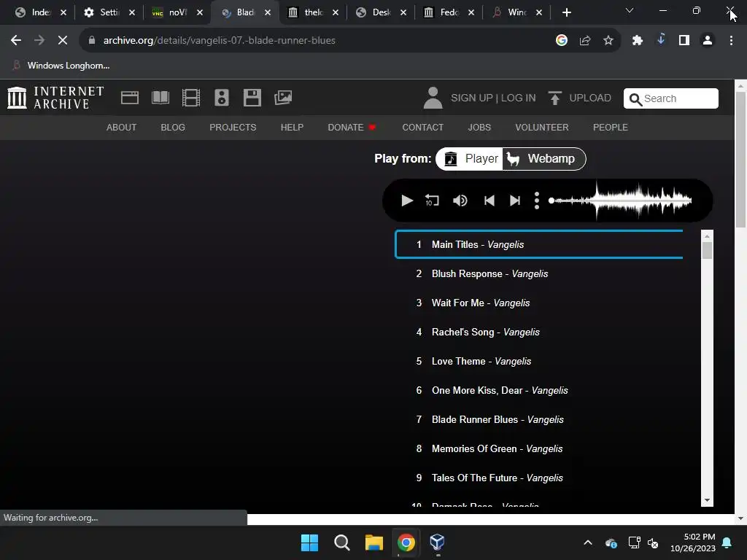Viewport: 747px width, 560px height.
Task: Select track 6 One More Kiss, Dear
Action: [539, 391]
